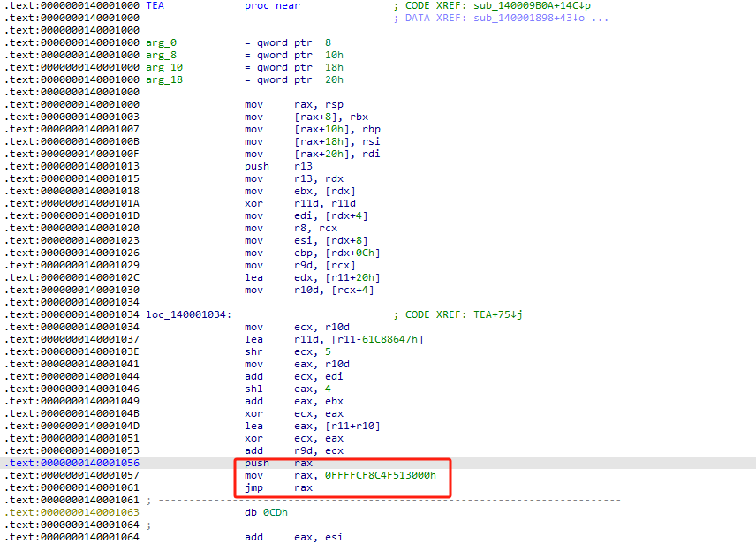Click the 'shl eax, 4' instruction

(x=288, y=389)
